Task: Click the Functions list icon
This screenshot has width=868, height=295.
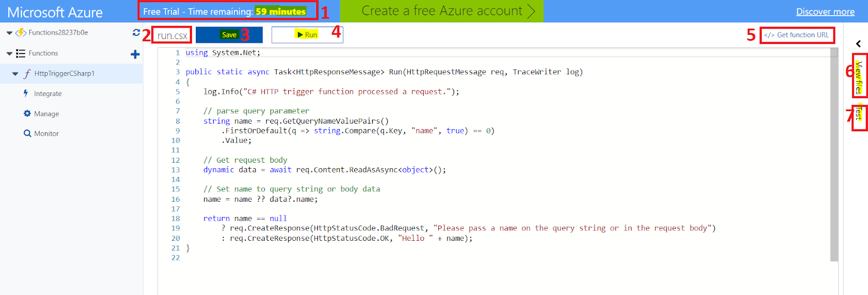Action: 21,53
